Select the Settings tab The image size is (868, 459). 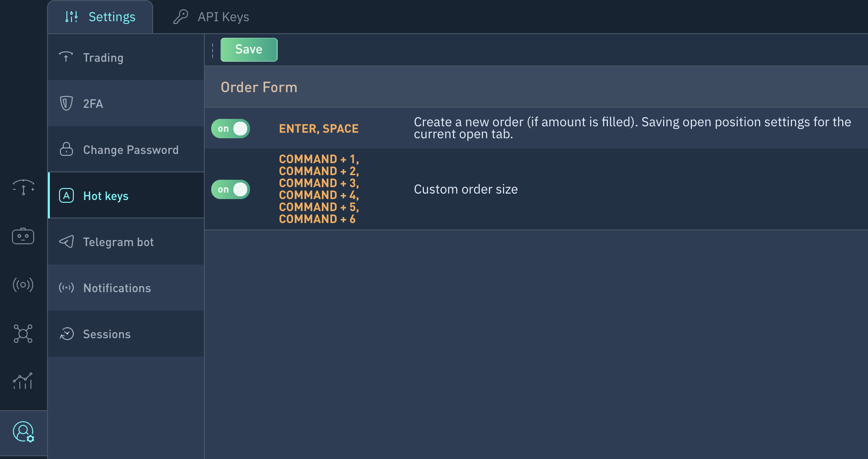coord(100,17)
